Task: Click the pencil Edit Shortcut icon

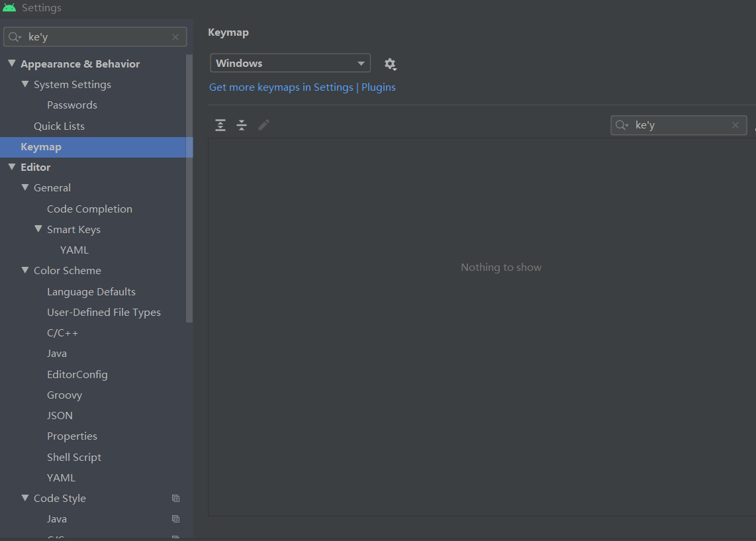Action: click(x=263, y=125)
